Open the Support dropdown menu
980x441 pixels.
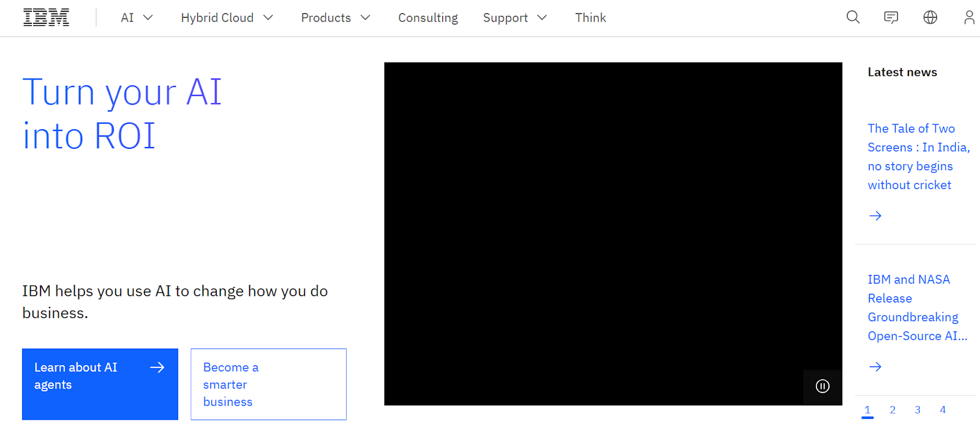click(514, 18)
